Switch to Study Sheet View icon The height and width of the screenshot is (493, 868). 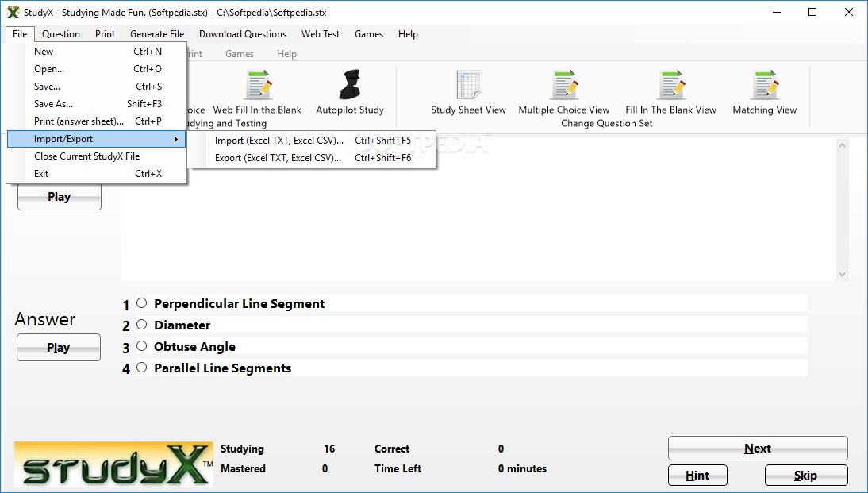[469, 85]
